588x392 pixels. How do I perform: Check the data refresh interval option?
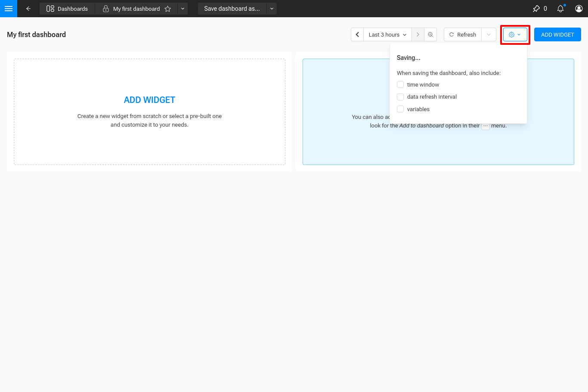pos(400,96)
